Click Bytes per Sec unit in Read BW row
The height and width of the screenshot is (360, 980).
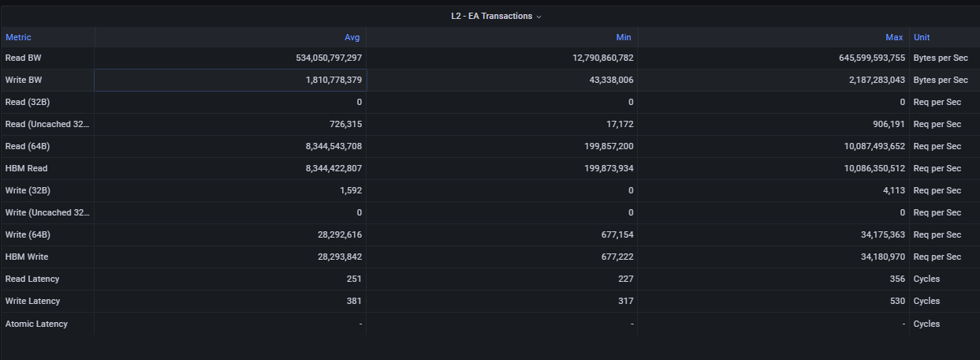tap(941, 58)
